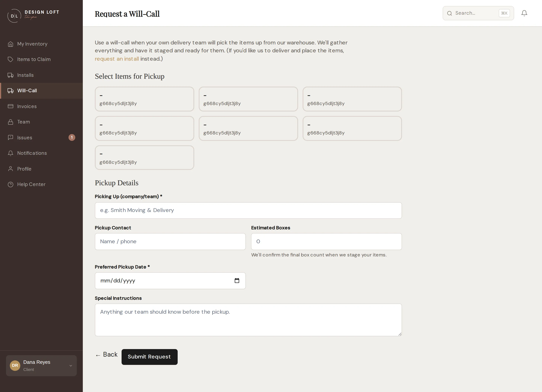
Task: Select last item card in first row
Action: click(352, 99)
